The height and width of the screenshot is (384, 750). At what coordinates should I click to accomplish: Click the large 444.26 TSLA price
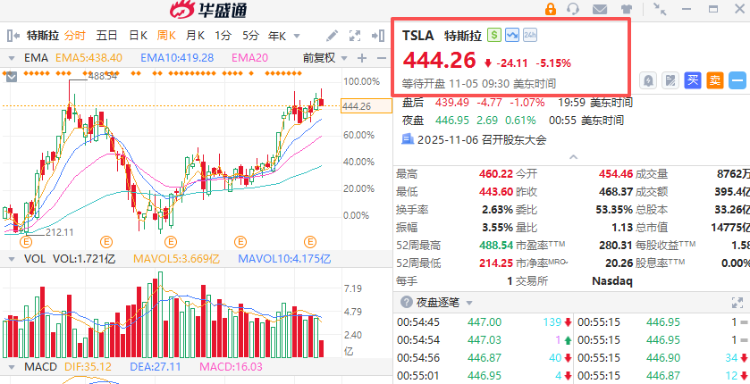click(x=440, y=60)
